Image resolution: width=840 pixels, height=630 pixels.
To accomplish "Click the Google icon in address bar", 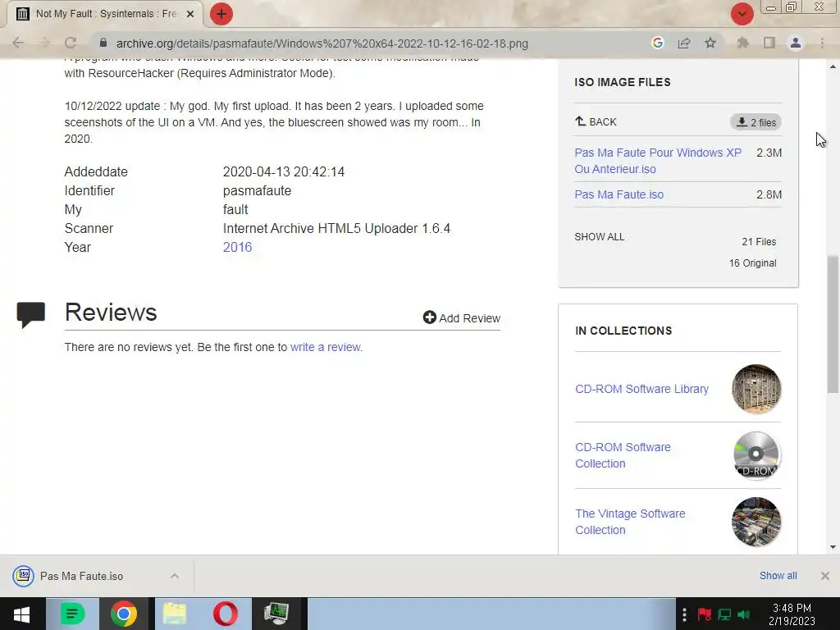I will [x=658, y=43].
